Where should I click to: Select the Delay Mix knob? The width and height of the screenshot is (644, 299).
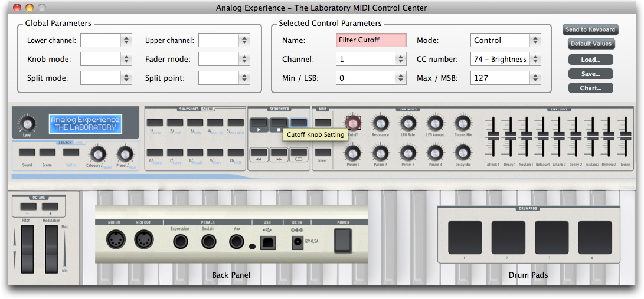tap(463, 153)
